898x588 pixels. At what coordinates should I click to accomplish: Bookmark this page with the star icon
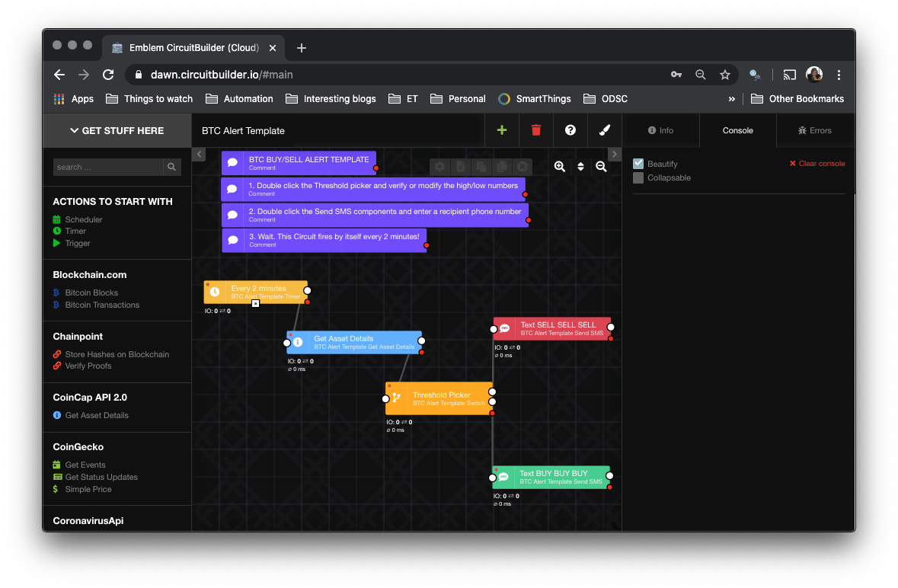pos(725,75)
